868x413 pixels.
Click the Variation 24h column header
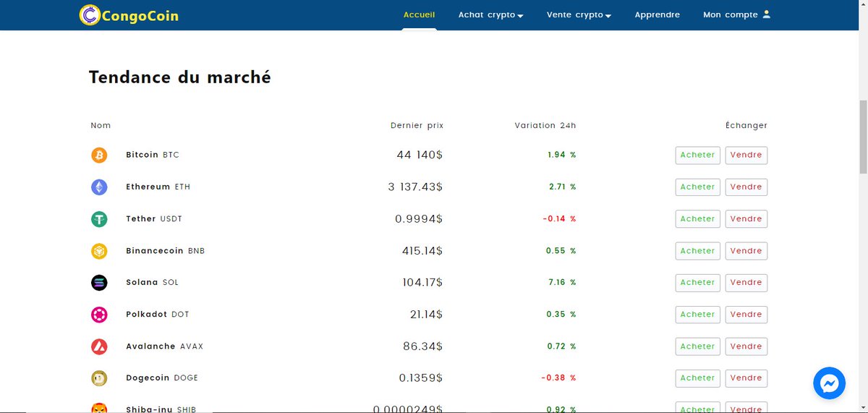[x=545, y=125]
